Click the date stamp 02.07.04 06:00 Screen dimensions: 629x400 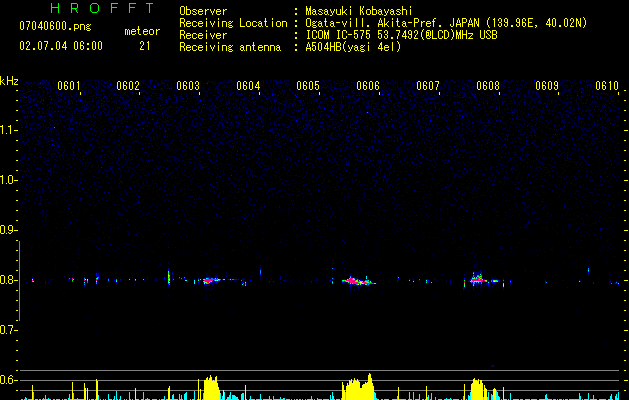(x=61, y=46)
